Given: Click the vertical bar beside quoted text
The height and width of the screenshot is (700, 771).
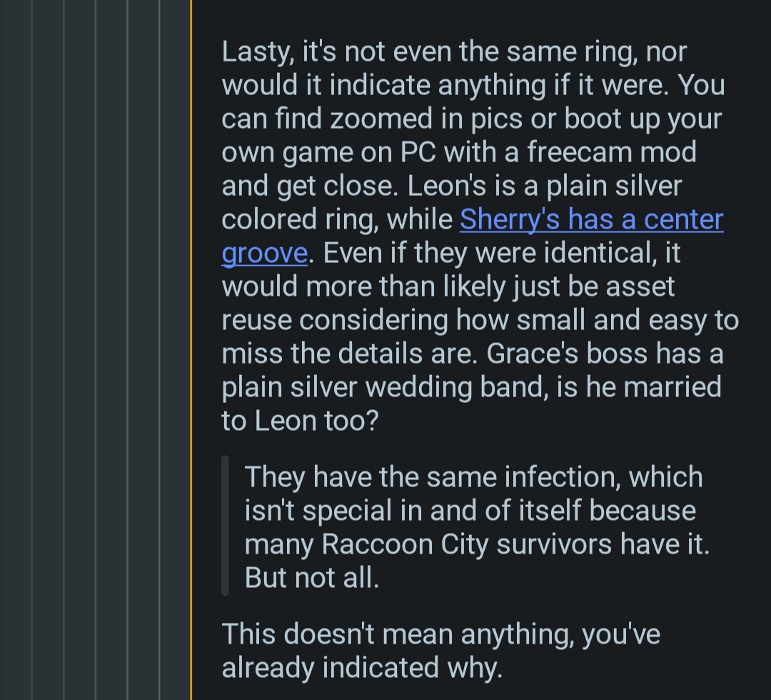Looking at the screenshot, I should coord(225,526).
